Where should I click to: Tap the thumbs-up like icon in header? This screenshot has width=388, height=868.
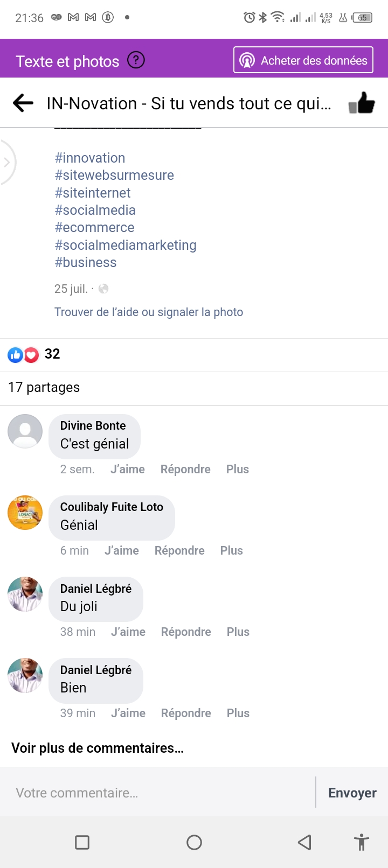362,102
